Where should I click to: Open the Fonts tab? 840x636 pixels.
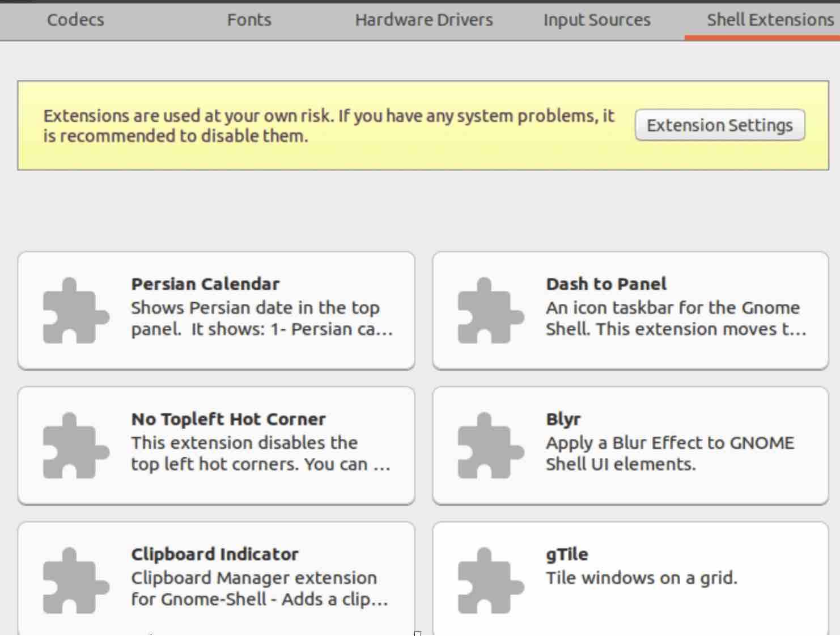249,20
